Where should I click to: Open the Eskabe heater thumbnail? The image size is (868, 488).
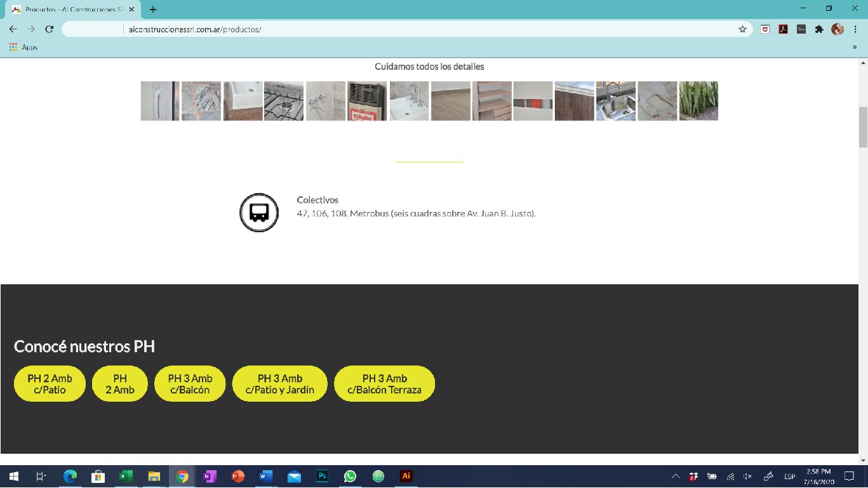pos(367,101)
